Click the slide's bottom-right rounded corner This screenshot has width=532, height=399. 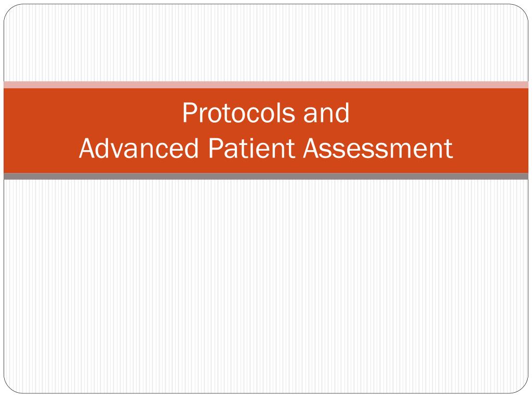(x=522, y=387)
